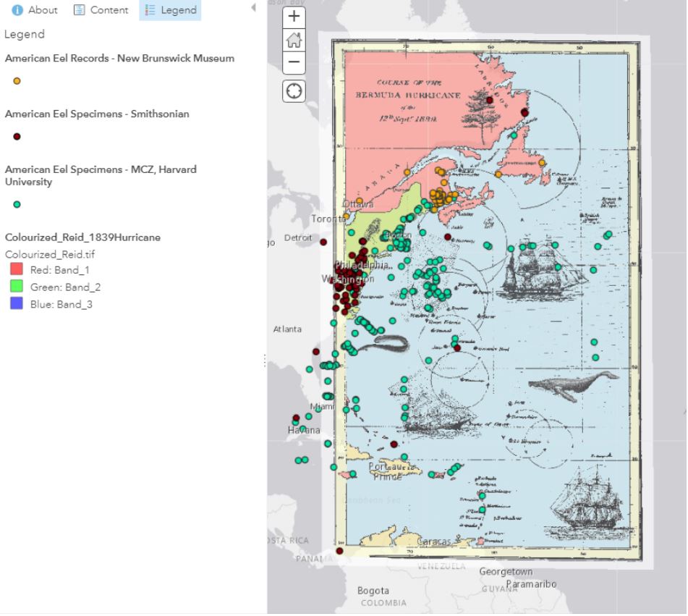Open the Content tab
Image resolution: width=688 pixels, height=616 pixels.
pyautogui.click(x=101, y=10)
